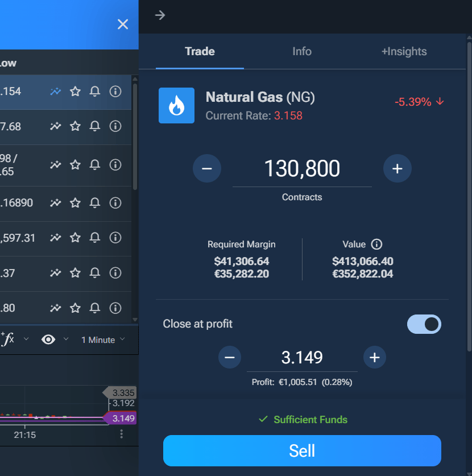Favorite the instrument in the .37 row
This screenshot has width=472, height=476.
point(75,273)
